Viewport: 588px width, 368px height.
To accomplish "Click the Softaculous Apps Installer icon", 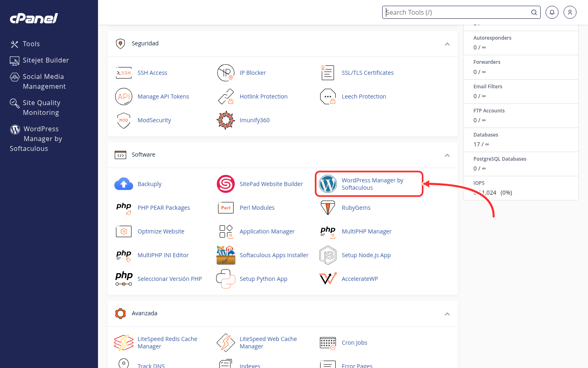I will click(226, 255).
